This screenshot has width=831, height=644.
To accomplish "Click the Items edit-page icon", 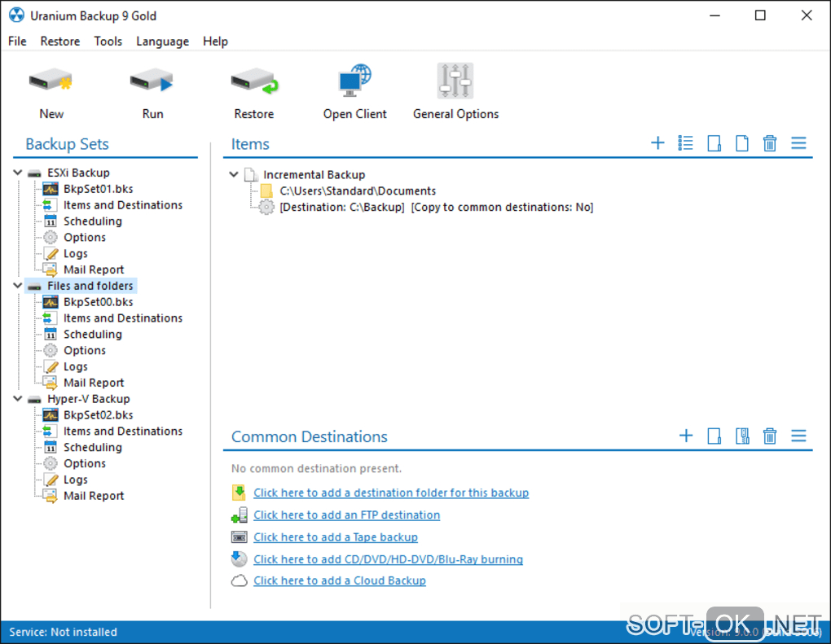I will click(714, 143).
